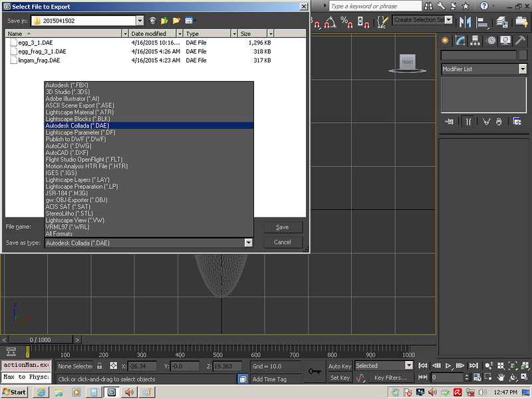
Task: Switch to the Motion panel tab icon
Action: (x=491, y=41)
